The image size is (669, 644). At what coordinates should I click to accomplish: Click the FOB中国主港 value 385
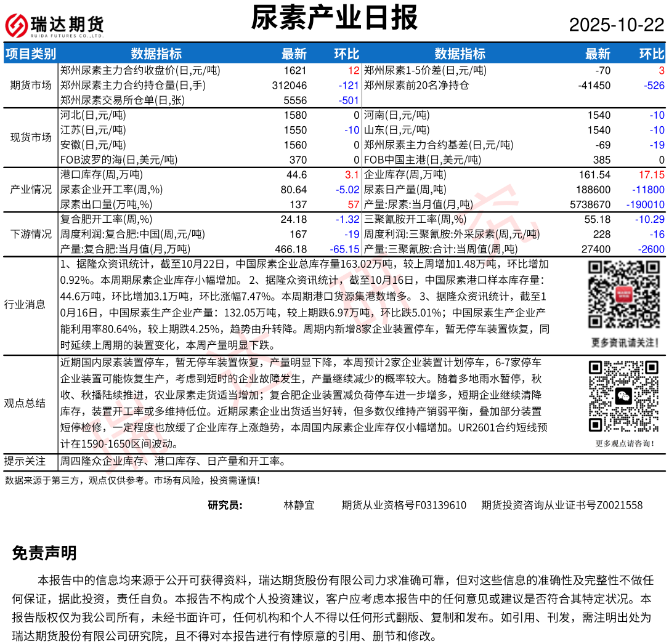[601, 160]
